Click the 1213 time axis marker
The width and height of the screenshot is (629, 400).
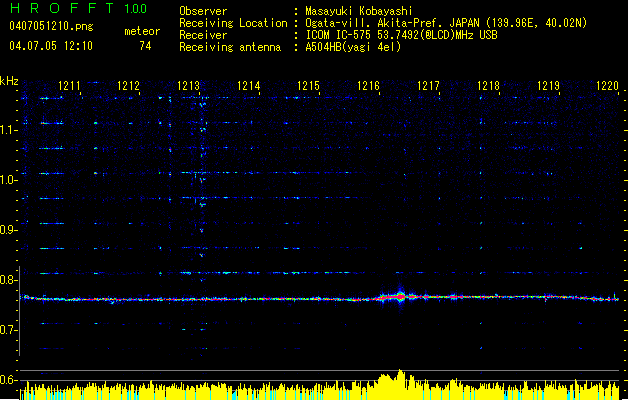click(x=189, y=86)
